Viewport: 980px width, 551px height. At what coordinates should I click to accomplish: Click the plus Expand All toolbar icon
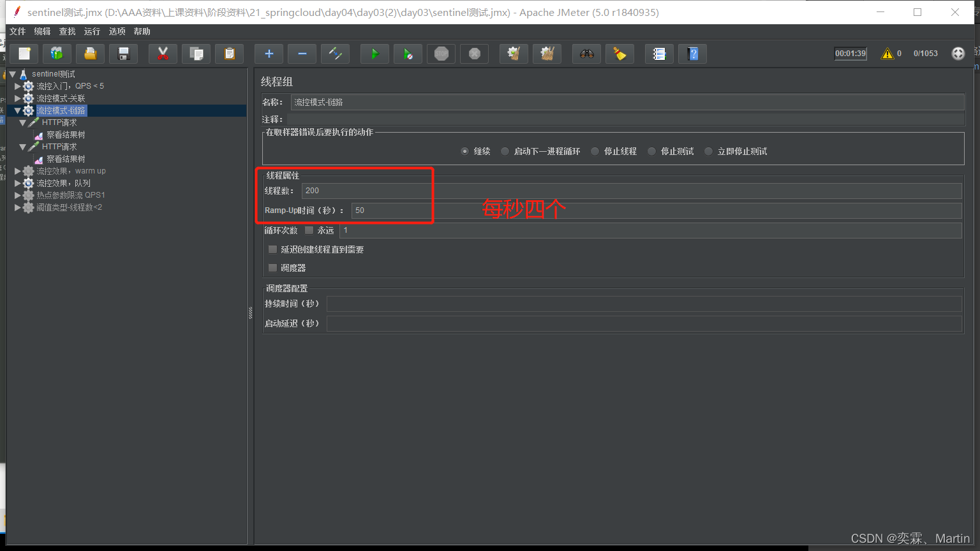269,54
